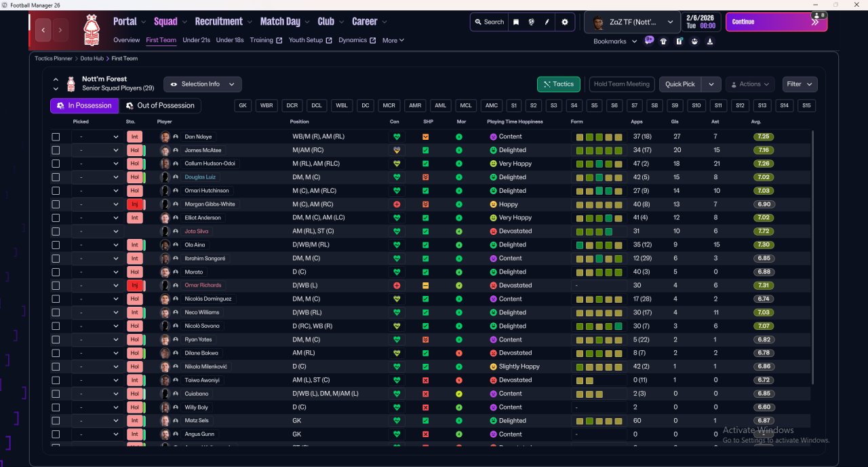Click the Nottingham Forest club badge

pyautogui.click(x=90, y=30)
